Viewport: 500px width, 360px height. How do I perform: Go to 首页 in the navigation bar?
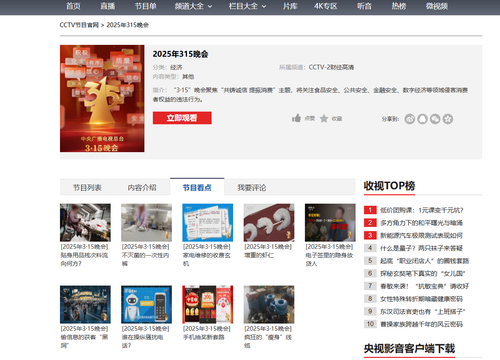click(x=73, y=6)
